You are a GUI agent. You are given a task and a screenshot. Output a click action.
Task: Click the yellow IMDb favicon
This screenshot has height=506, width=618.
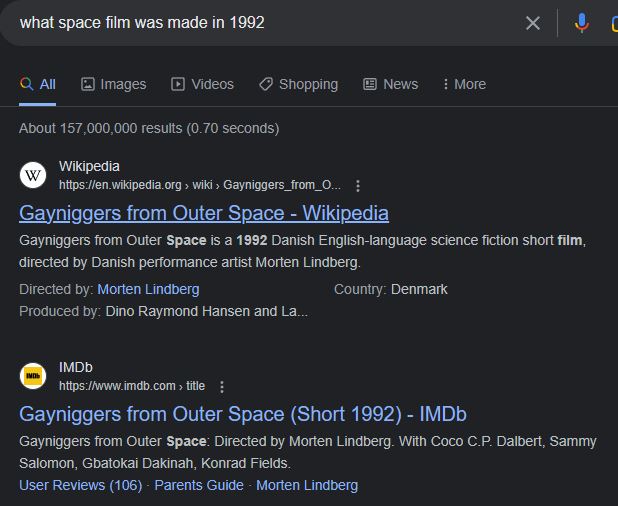pos(33,376)
